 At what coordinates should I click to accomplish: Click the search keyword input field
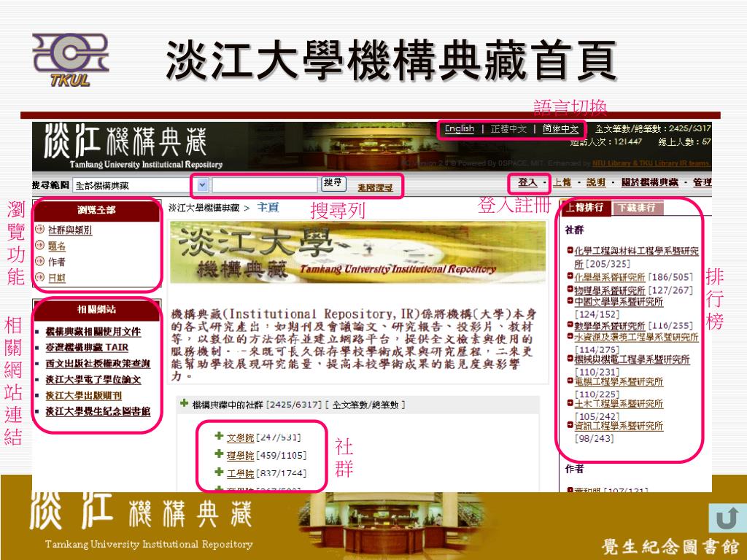click(x=264, y=184)
